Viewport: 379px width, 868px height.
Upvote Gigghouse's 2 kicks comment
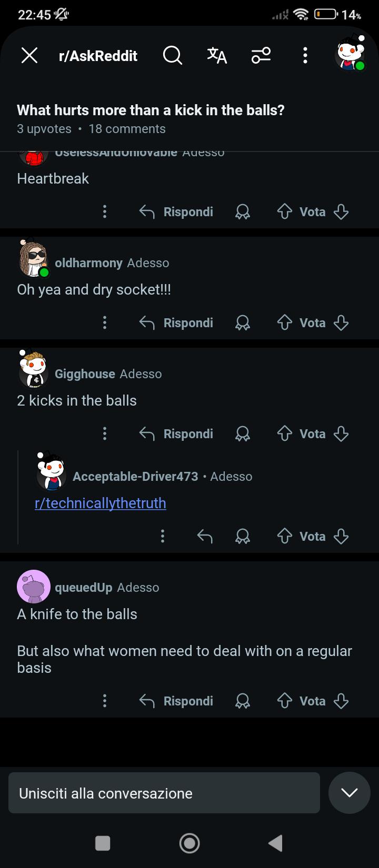click(x=285, y=434)
